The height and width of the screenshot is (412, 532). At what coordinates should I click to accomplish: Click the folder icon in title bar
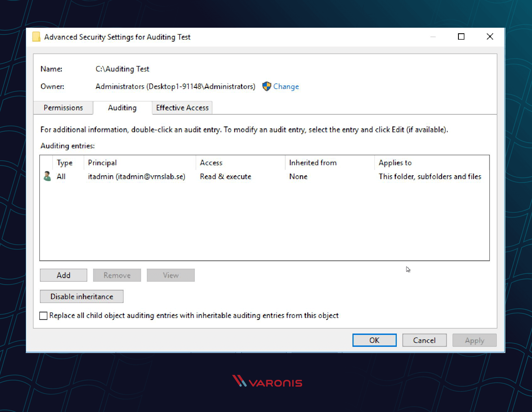(x=36, y=37)
